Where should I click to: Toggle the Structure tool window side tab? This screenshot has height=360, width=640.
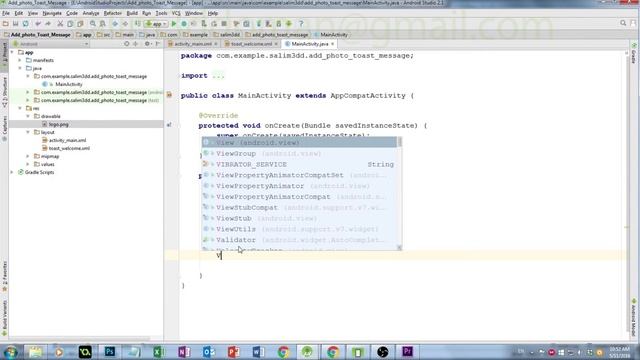(4, 92)
